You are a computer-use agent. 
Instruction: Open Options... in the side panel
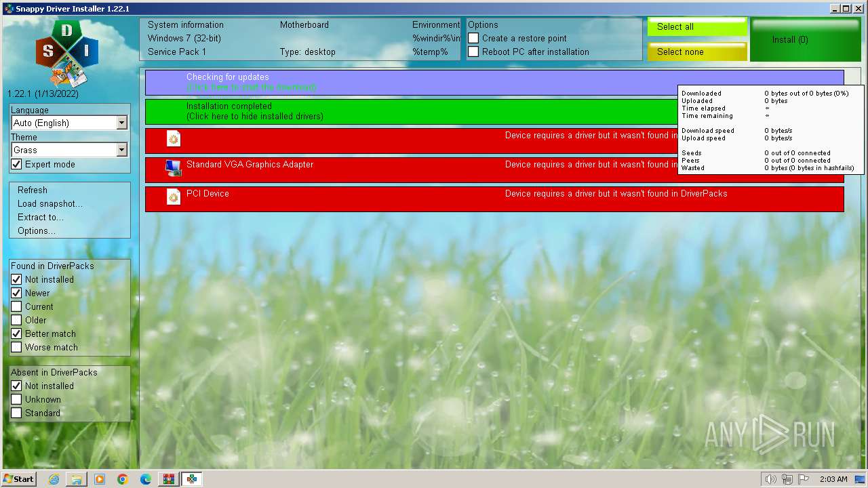(37, 231)
